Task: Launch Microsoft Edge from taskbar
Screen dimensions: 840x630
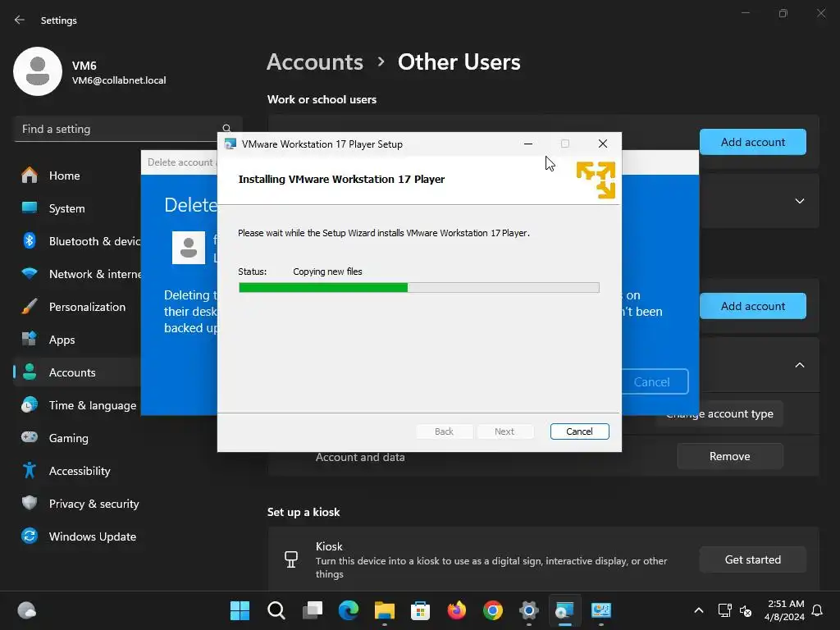Action: (348, 610)
